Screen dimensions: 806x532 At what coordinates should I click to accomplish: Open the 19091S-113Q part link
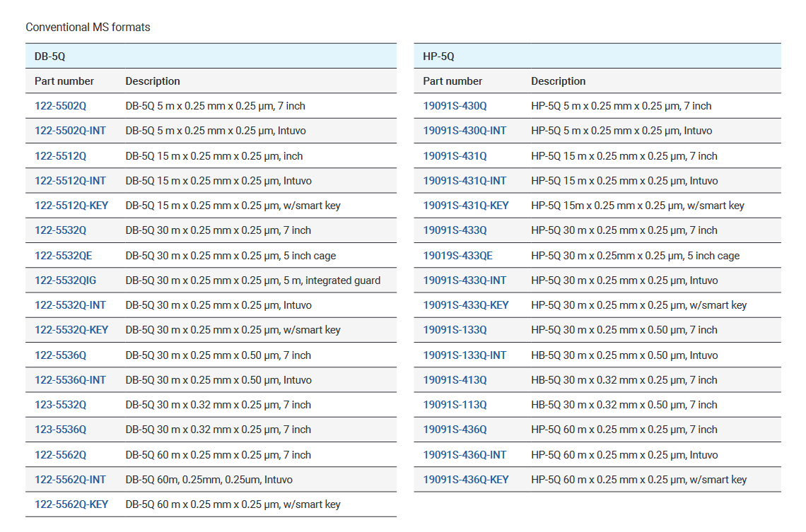[x=455, y=405]
